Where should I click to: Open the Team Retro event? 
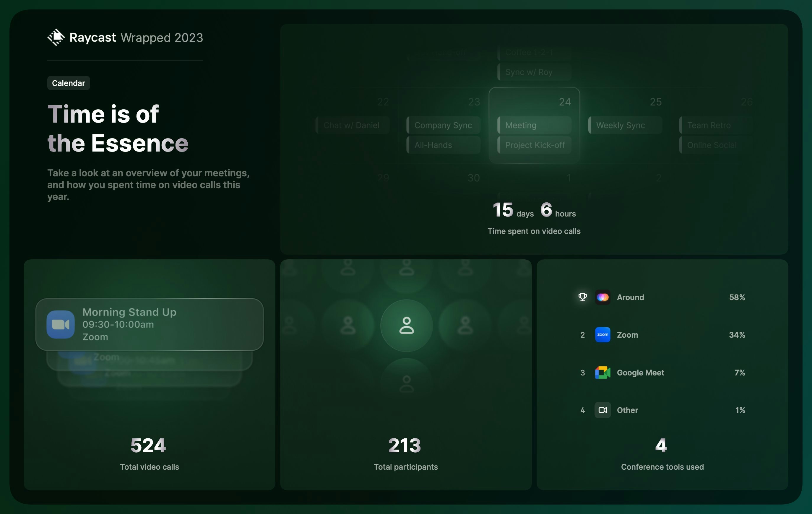716,125
